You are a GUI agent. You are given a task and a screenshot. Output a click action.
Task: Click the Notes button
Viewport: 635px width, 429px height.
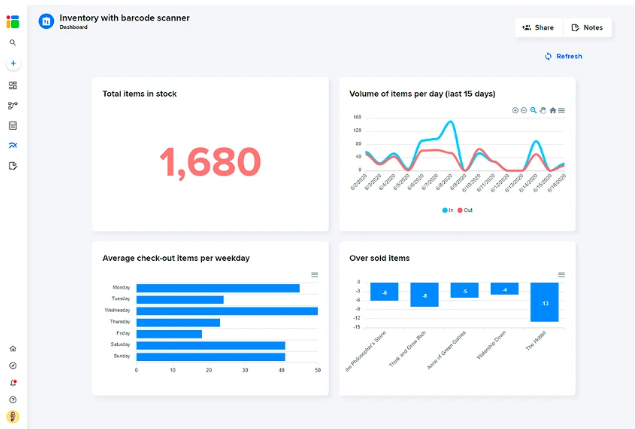587,28
